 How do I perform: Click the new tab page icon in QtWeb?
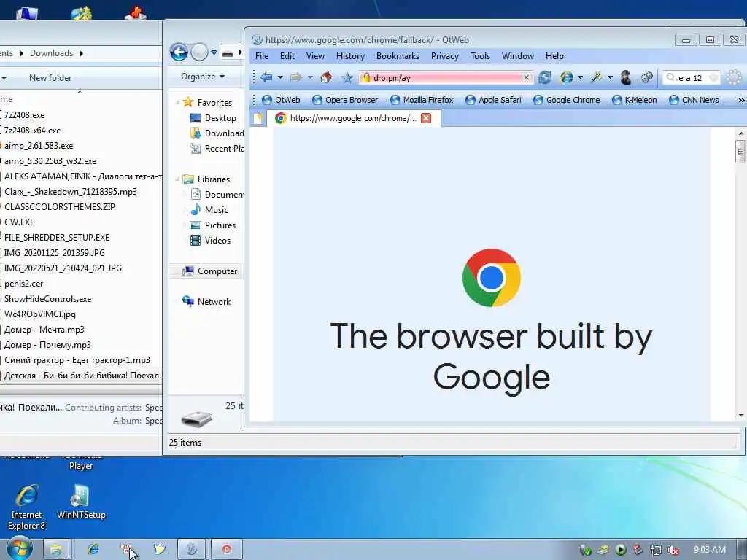(x=258, y=118)
